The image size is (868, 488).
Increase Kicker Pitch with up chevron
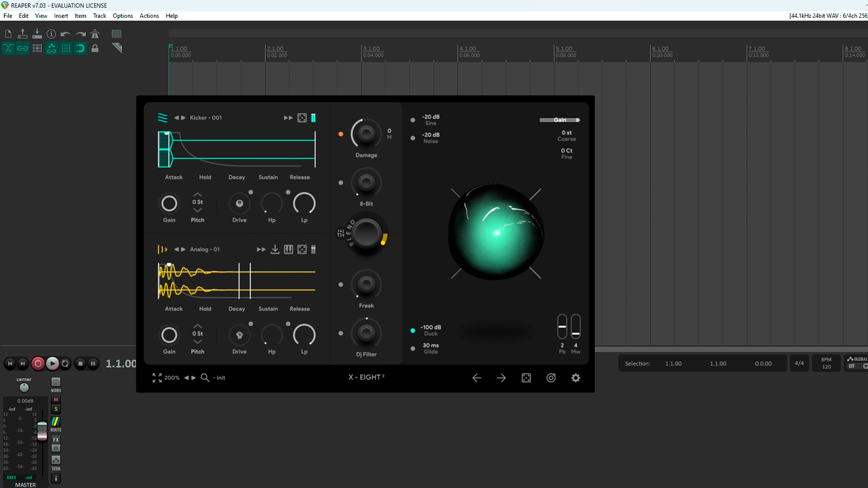coord(198,195)
